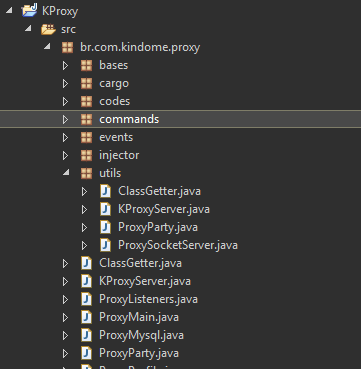Screen dimensions: 361x369
Task: Select the ProxySocketServer.java file name
Action: click(x=178, y=246)
